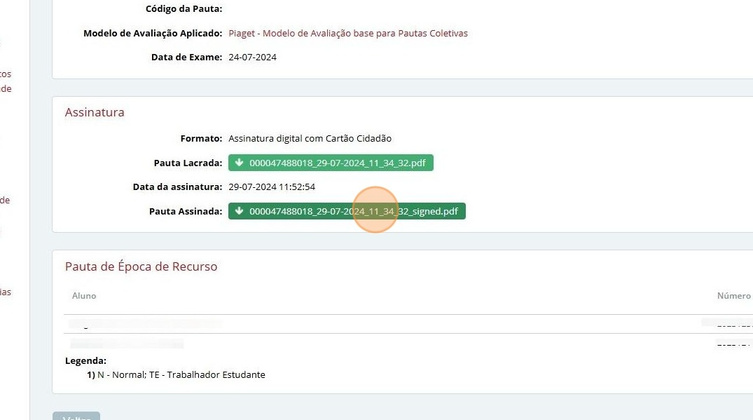Click the Legenda Normal/Trabalhador Estudante note
The width and height of the screenshot is (753, 420).
[x=181, y=374]
